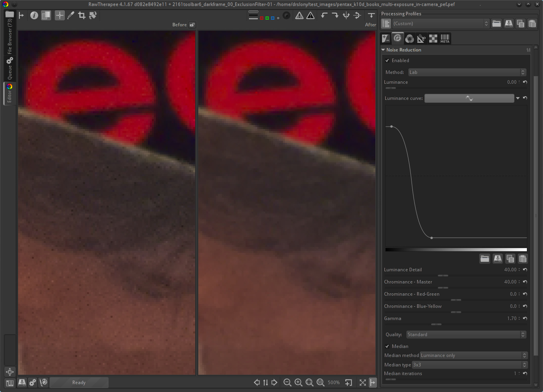Zoom preview to 100% (1:1)
This screenshot has width=543, height=392.
pyautogui.click(x=320, y=383)
